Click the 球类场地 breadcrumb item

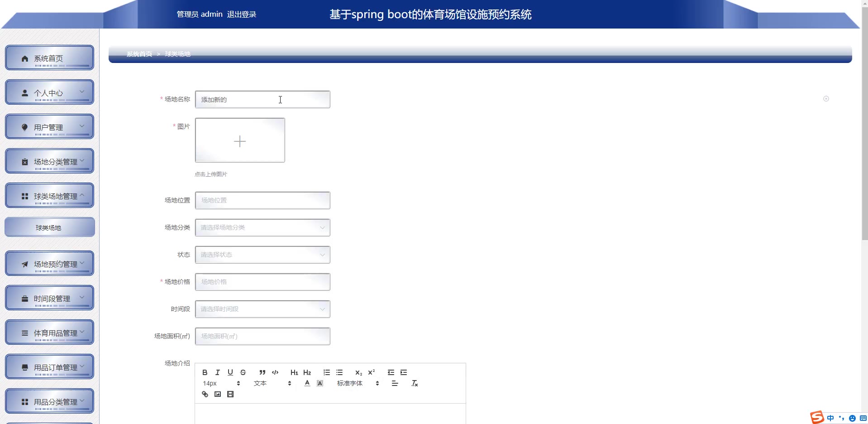(x=178, y=54)
